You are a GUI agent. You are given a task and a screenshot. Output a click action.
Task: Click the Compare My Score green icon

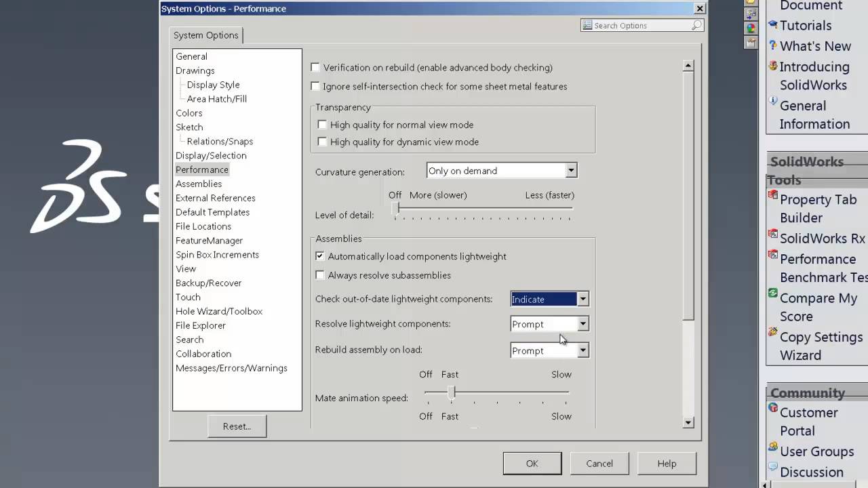pos(772,293)
